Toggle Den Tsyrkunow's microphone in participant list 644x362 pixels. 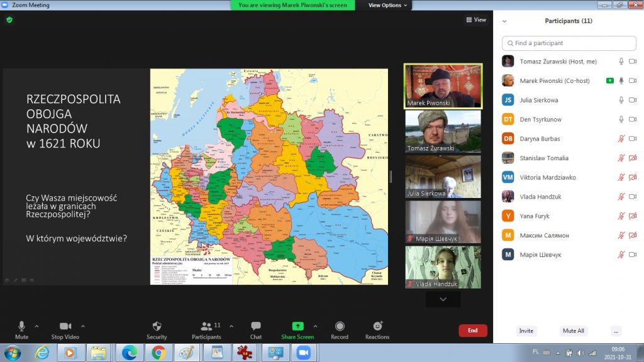point(621,119)
